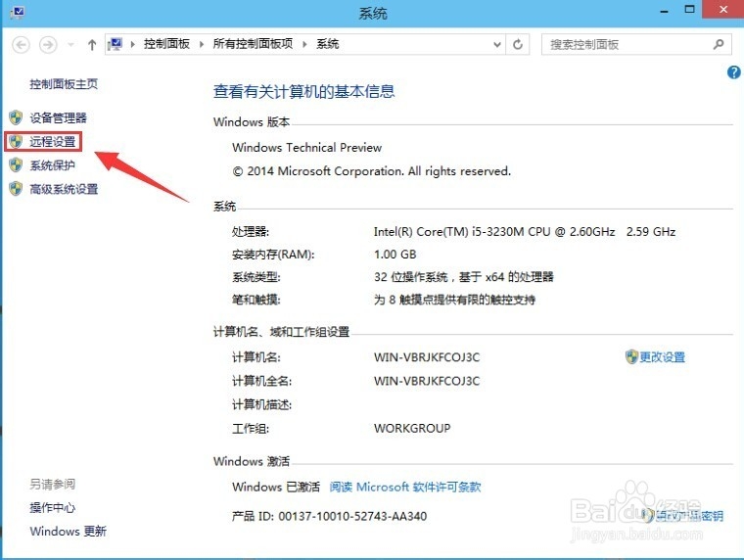Click shield icon beside 设备管理器
The width and height of the screenshot is (744, 560).
16,117
